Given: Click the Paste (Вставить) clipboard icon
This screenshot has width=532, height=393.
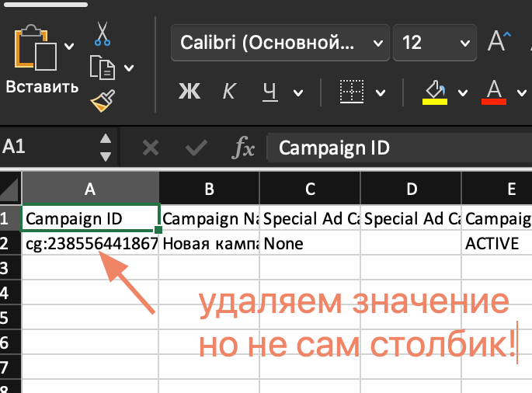Looking at the screenshot, I should (x=35, y=47).
